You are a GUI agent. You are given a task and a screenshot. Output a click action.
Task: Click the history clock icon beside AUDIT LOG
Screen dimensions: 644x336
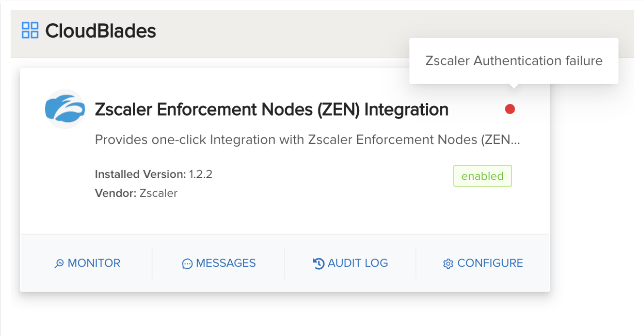coord(319,263)
